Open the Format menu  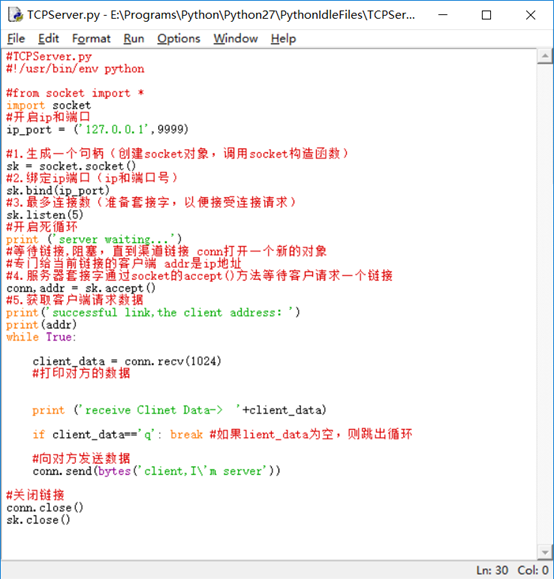91,38
